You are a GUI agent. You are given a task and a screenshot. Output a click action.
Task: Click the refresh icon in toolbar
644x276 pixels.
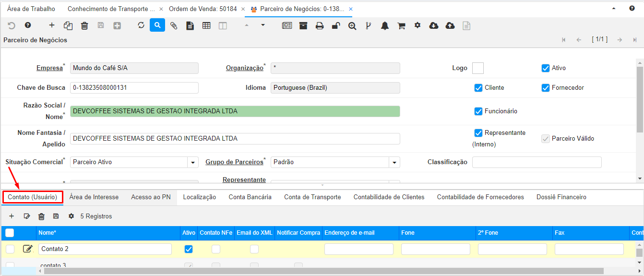coord(141,25)
